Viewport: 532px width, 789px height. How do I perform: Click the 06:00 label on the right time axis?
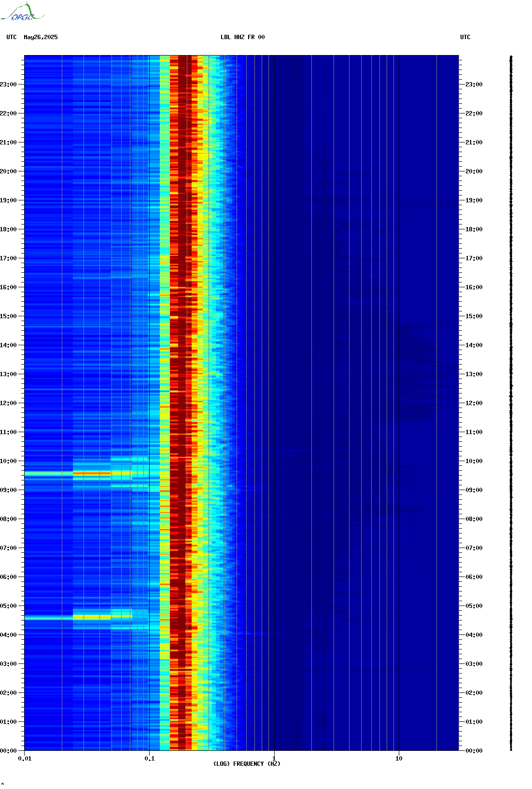[474, 577]
